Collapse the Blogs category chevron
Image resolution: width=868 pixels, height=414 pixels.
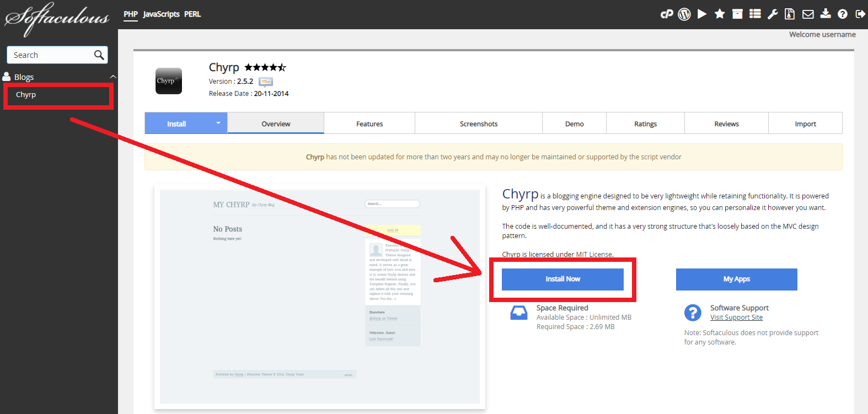(x=113, y=77)
